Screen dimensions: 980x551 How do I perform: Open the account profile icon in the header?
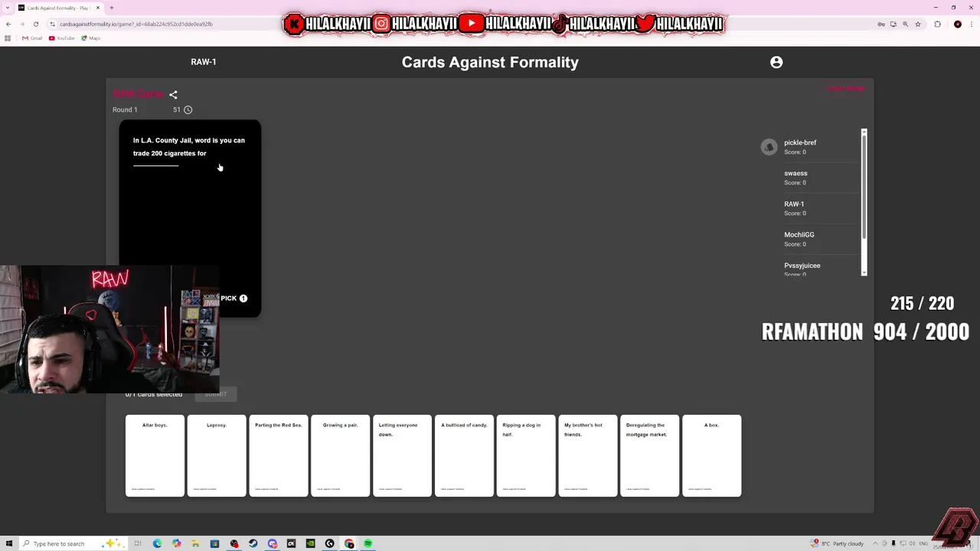pos(776,62)
